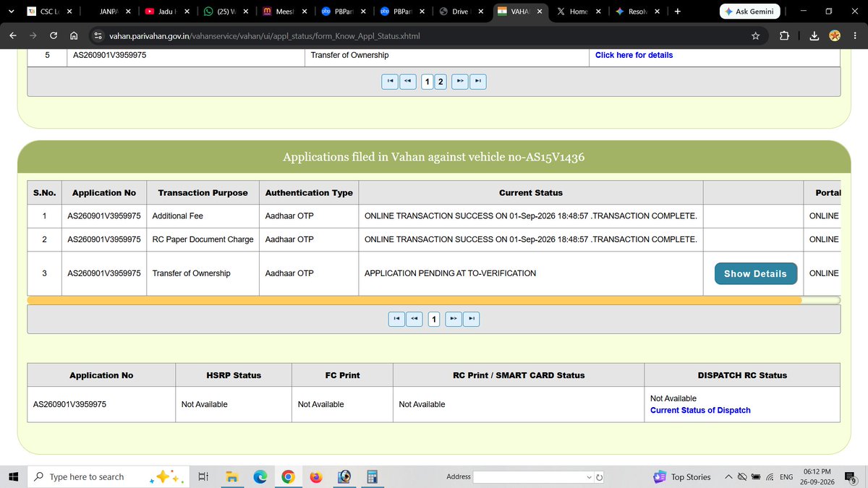This screenshot has width=868, height=488.
Task: Open Task View on taskbar
Action: 204,476
